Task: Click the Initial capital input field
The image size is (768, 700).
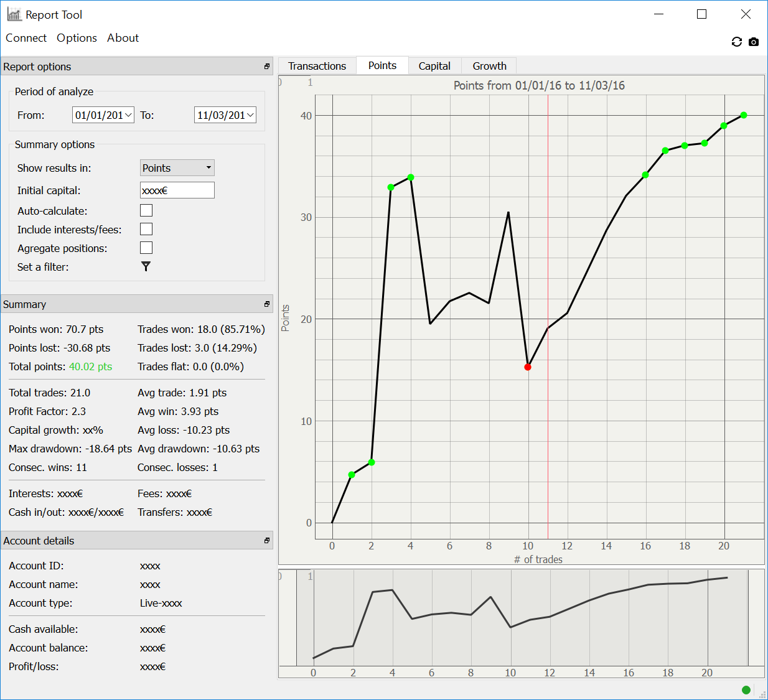Action: (x=177, y=190)
